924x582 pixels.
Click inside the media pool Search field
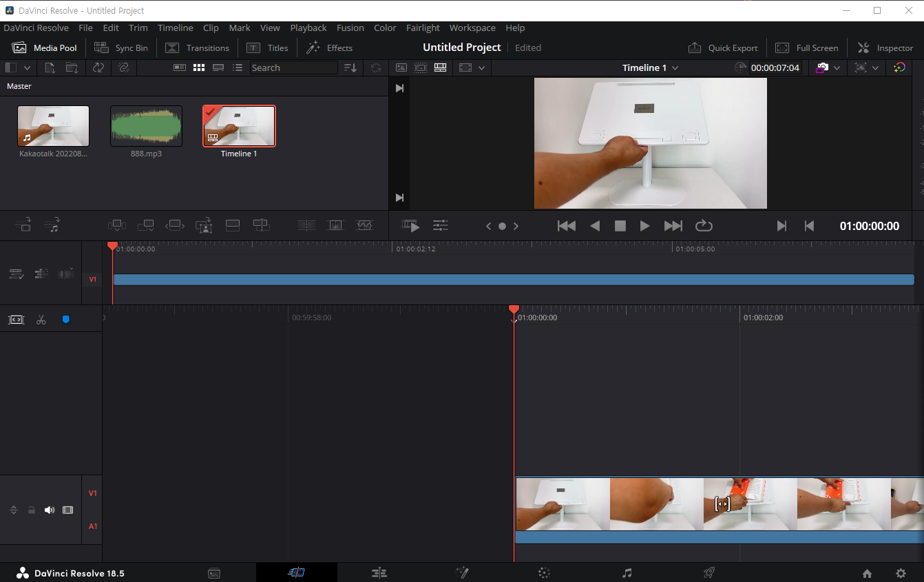coord(294,67)
